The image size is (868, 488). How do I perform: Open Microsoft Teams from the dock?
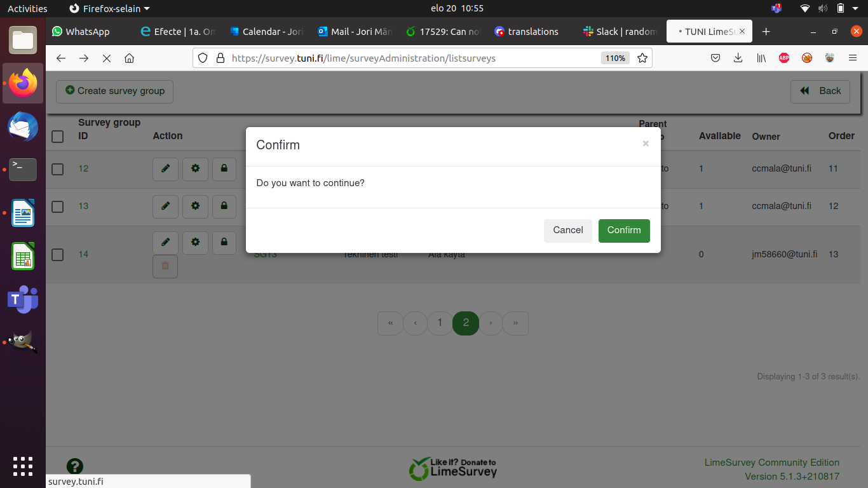pyautogui.click(x=23, y=299)
